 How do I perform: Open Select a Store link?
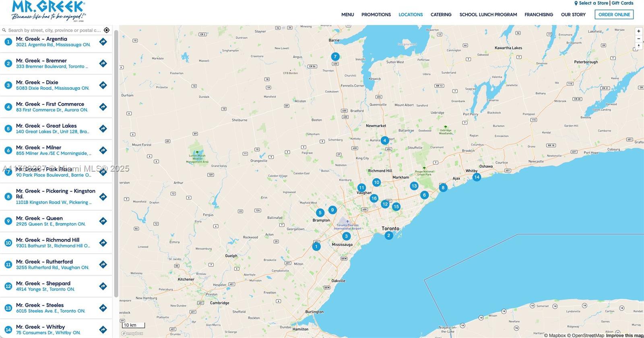[593, 3]
